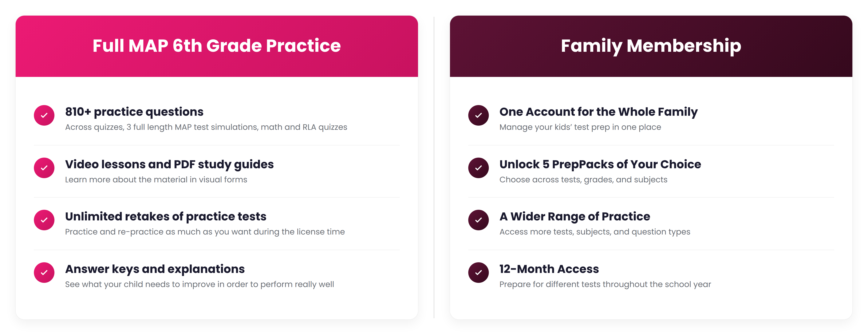This screenshot has width=868, height=335.
Task: Click checkmark icon for Answer keys and explanations
Action: pos(44,273)
